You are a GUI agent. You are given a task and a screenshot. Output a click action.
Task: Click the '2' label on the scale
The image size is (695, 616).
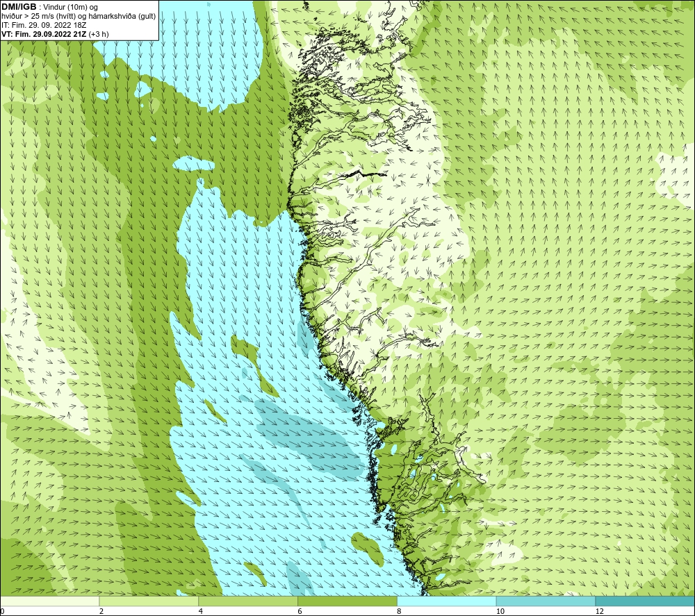coord(101,612)
